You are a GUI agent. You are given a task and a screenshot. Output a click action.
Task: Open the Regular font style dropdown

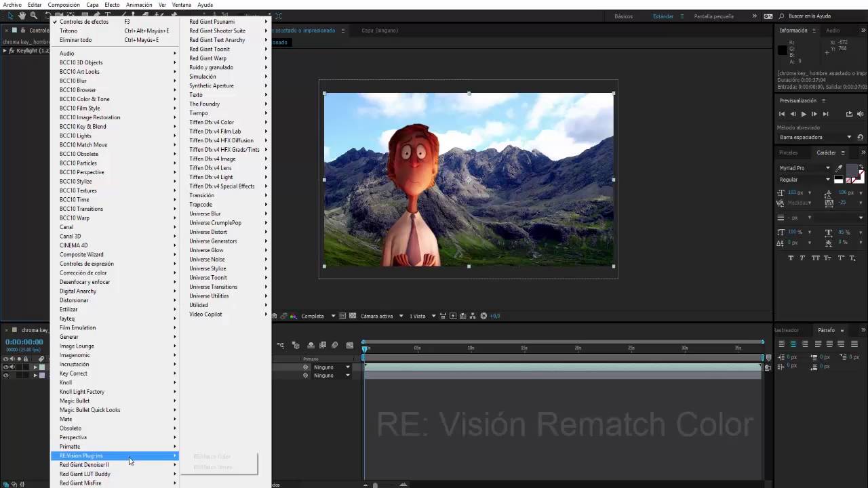(805, 180)
